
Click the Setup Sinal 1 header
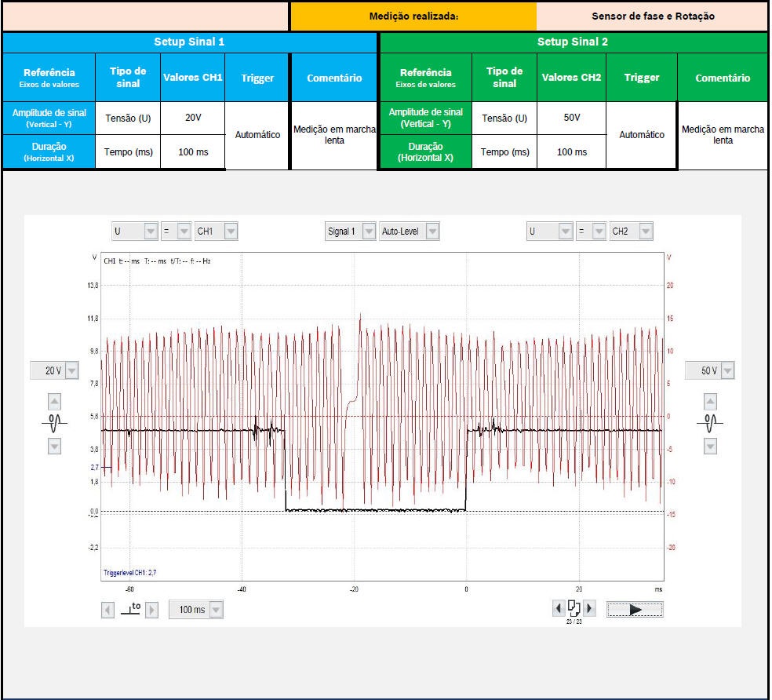(x=189, y=42)
